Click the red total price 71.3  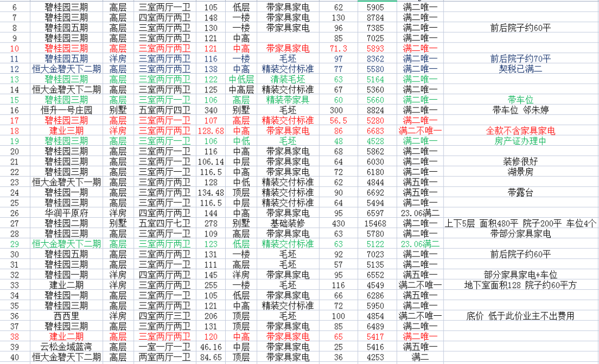338,48
